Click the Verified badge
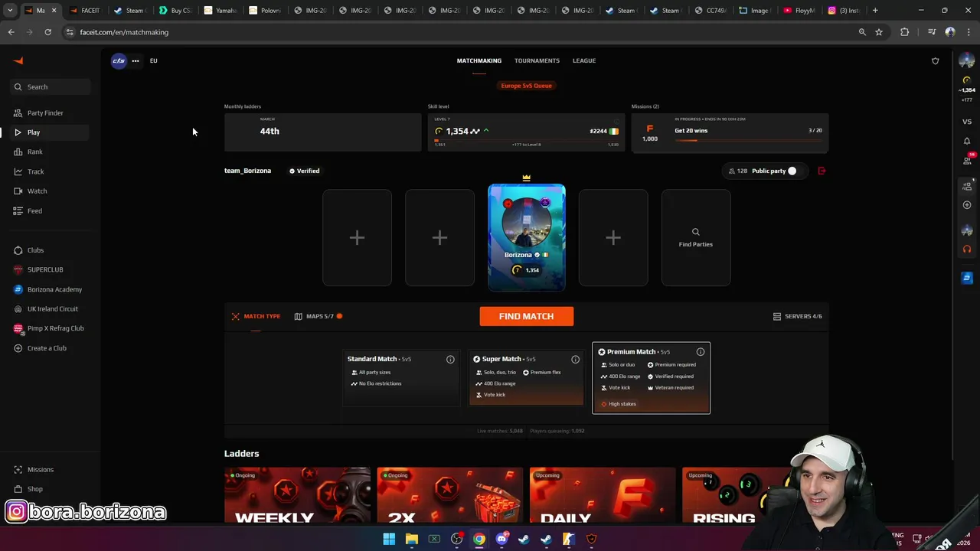The image size is (980, 551). (x=304, y=171)
